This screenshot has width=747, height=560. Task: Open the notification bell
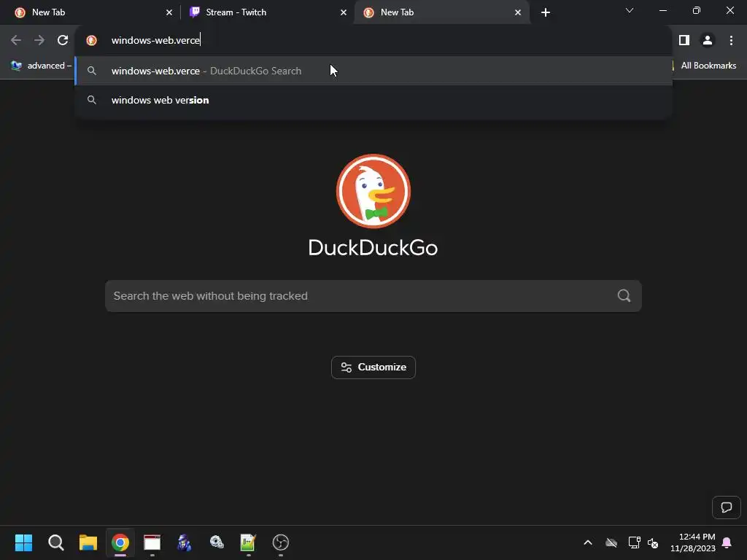coord(727,542)
